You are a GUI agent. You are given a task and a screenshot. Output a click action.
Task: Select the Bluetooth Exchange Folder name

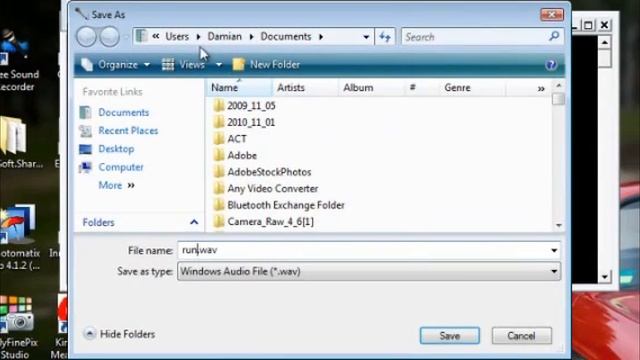coord(286,205)
